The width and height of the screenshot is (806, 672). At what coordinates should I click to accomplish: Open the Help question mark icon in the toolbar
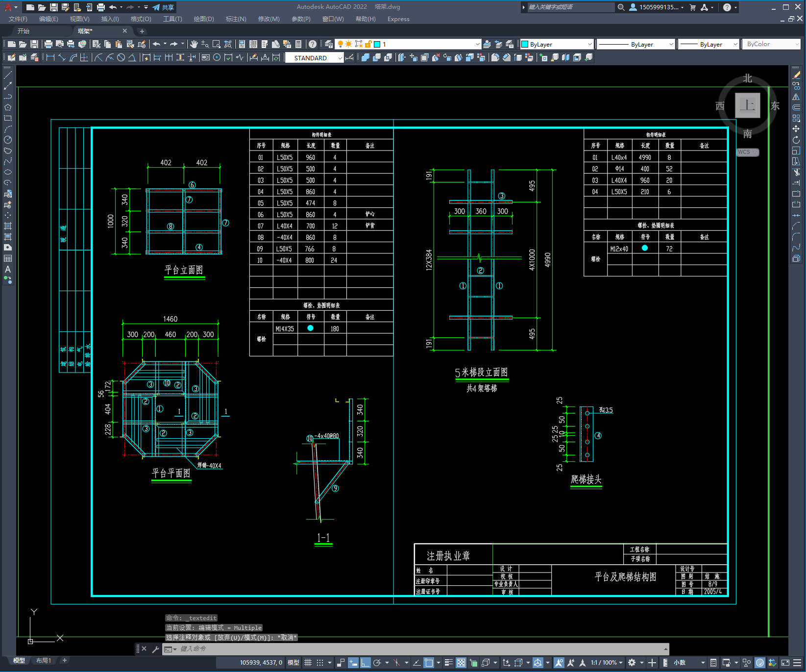tap(313, 44)
